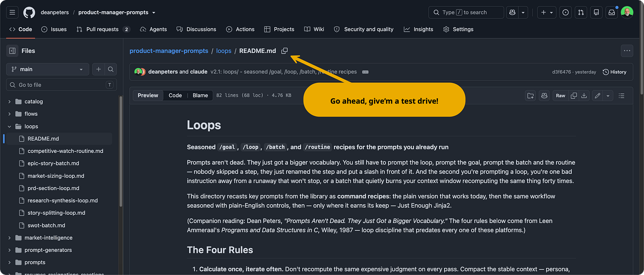Open the Copilot dropdown arrow in header
Screen dimensions: 644x275
pyautogui.click(x=523, y=12)
